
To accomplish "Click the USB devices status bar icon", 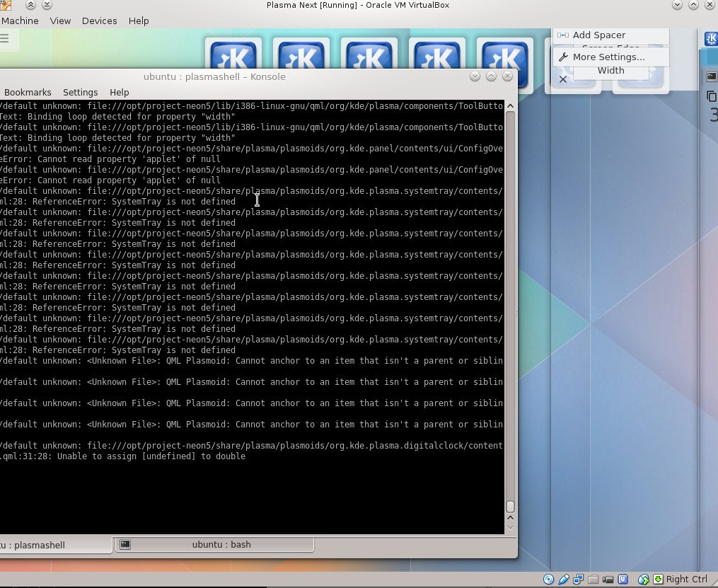I will [563, 580].
